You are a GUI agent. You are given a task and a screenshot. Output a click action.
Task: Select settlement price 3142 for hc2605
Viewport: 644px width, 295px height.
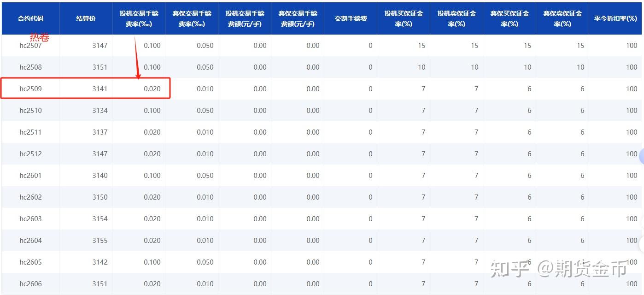(x=100, y=262)
